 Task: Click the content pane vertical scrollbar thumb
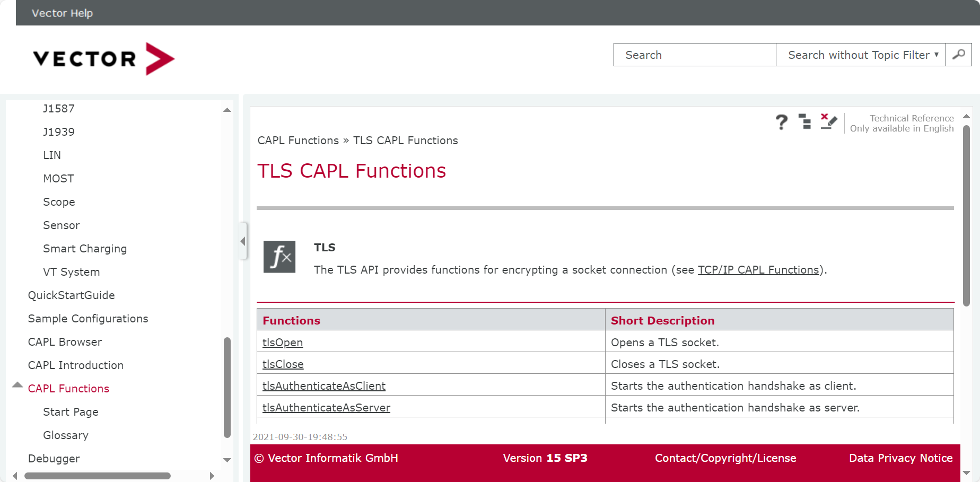(x=966, y=215)
